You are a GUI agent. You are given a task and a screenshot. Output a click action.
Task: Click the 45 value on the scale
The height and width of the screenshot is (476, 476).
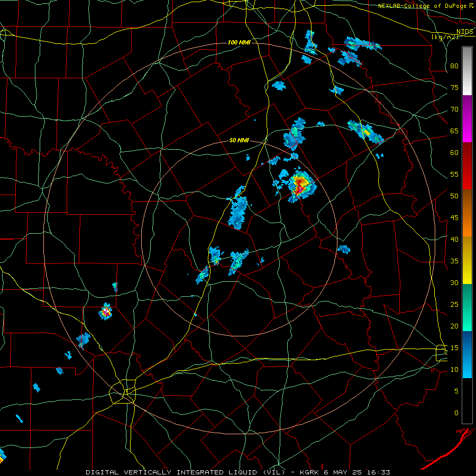454,217
